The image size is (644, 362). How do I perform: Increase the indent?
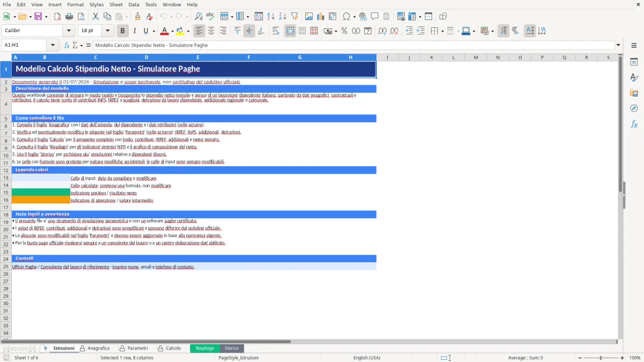[x=409, y=31]
